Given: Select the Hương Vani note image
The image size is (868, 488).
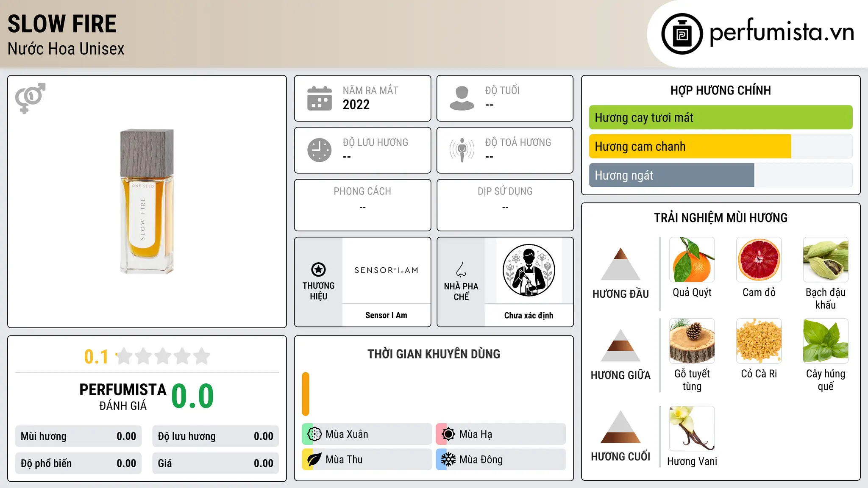Looking at the screenshot, I should [x=692, y=428].
